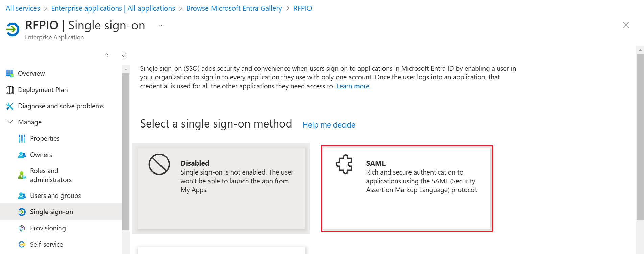
Task: Click the 'Enterprise Application' subtitle text
Action: 54,37
